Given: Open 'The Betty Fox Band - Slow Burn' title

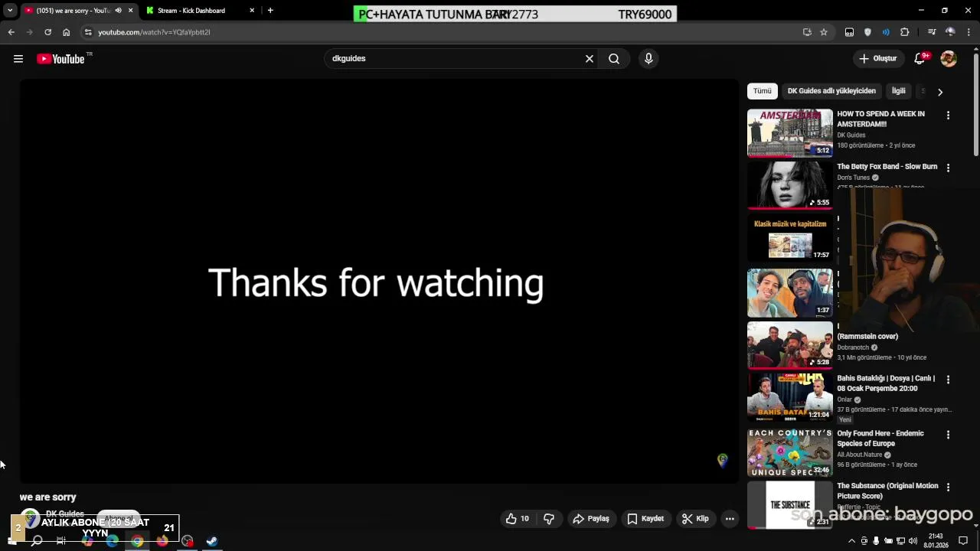Looking at the screenshot, I should (x=887, y=167).
